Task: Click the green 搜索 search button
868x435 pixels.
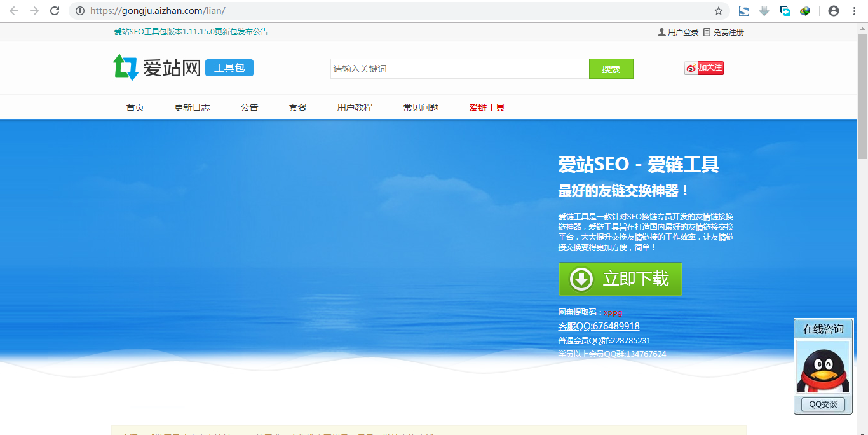Action: [611, 68]
